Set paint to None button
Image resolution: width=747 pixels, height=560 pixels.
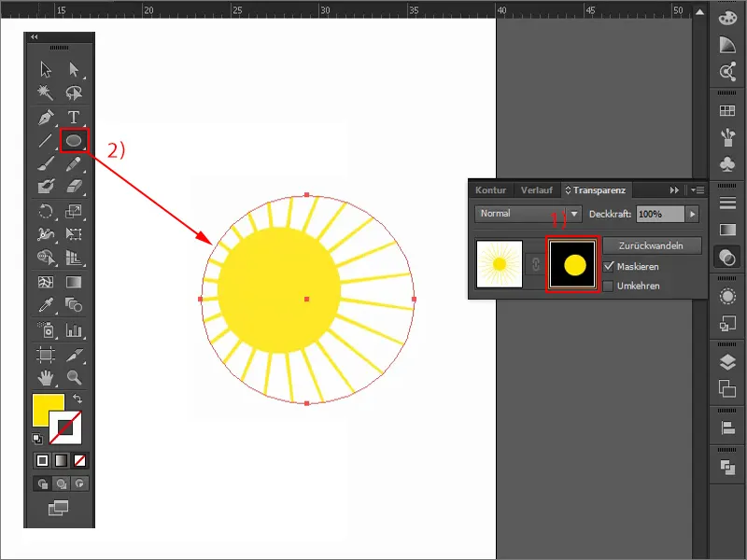click(x=79, y=460)
